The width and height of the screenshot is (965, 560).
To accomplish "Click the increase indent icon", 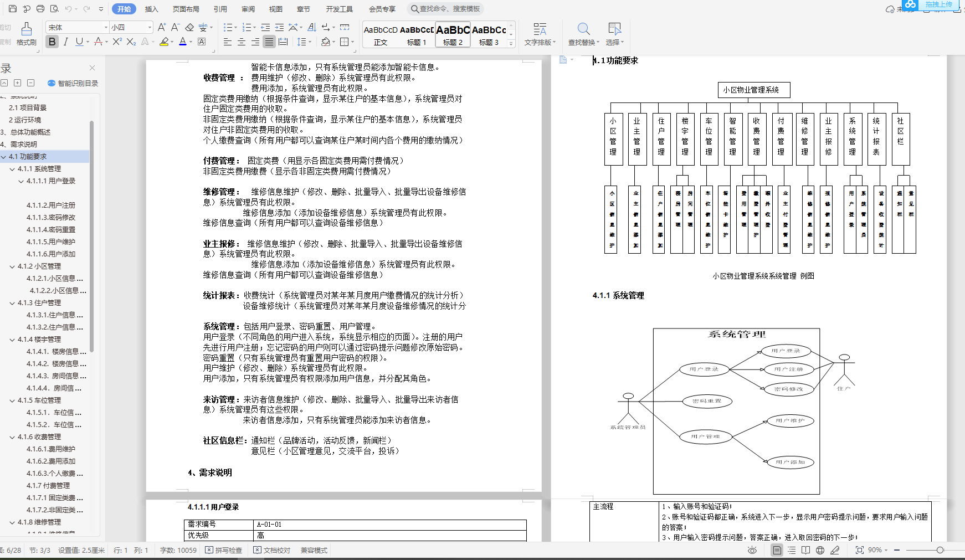I will pos(279,27).
